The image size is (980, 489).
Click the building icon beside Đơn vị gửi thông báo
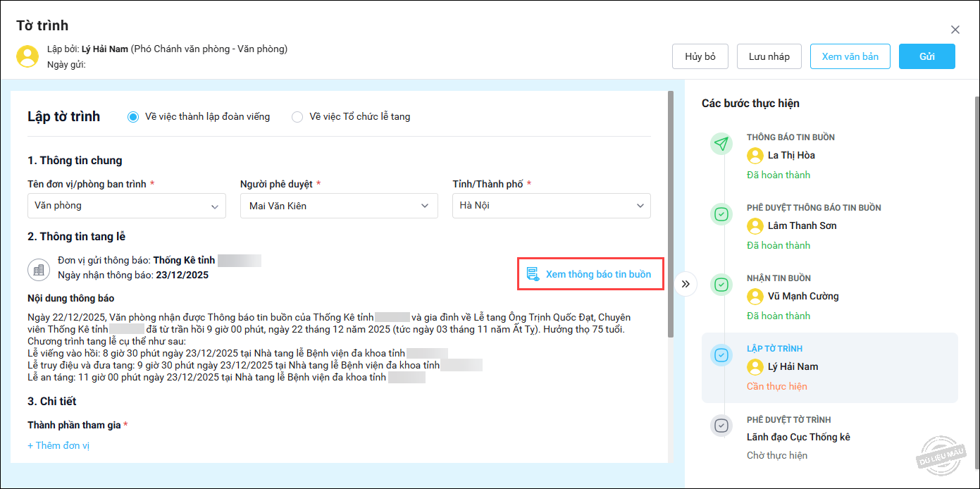pyautogui.click(x=38, y=269)
